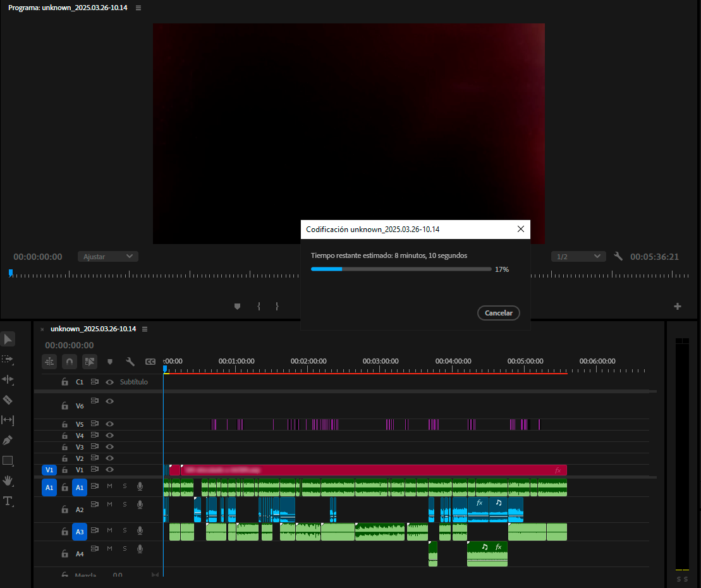Hide the V4 track output
The width and height of the screenshot is (701, 588).
pyautogui.click(x=109, y=435)
